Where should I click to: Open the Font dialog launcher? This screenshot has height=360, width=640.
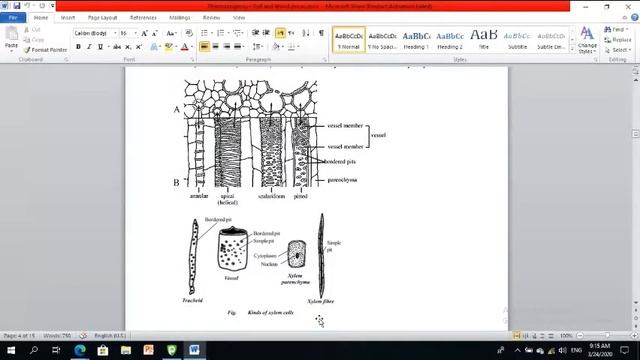point(192,60)
